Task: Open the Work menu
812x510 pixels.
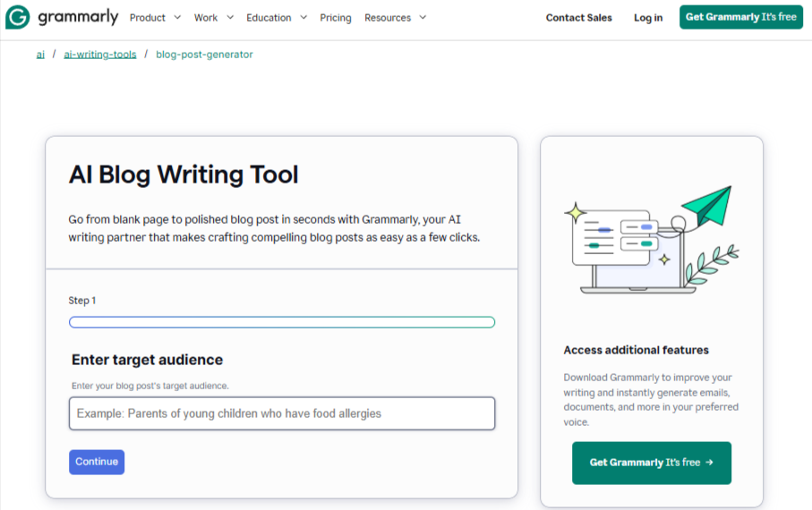Action: 206,18
